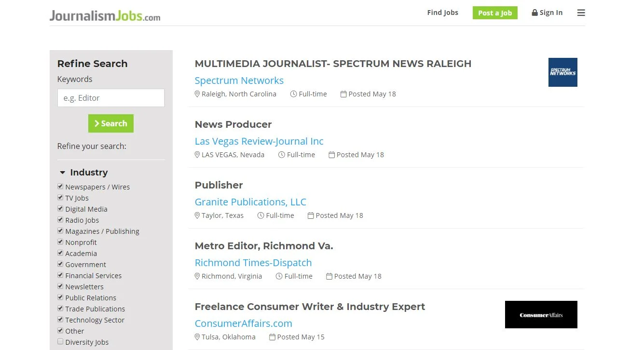The image size is (644, 350).
Task: Uncheck the Government checkbox
Action: [x=60, y=264]
